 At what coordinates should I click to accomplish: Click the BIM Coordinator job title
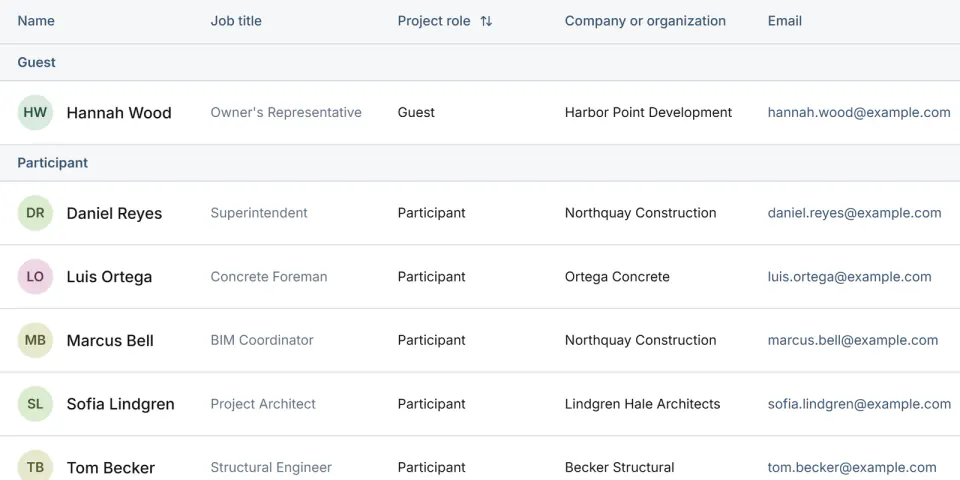pos(262,340)
